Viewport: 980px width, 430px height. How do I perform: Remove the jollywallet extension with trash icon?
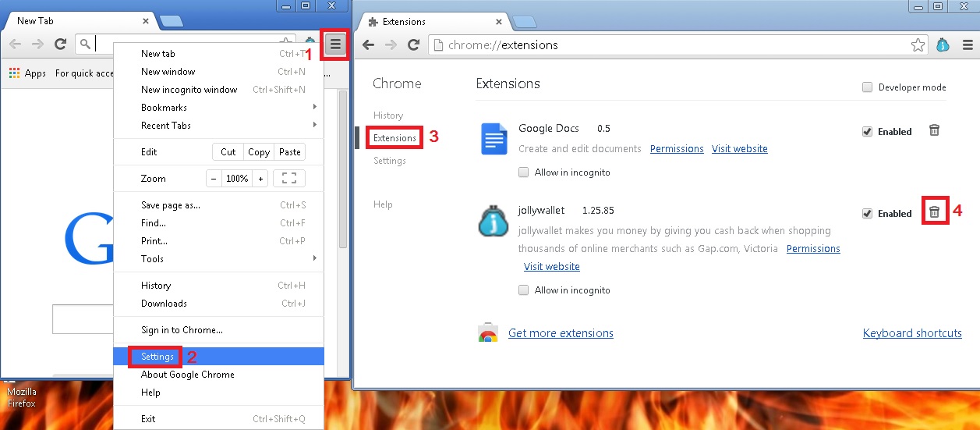pyautogui.click(x=934, y=211)
